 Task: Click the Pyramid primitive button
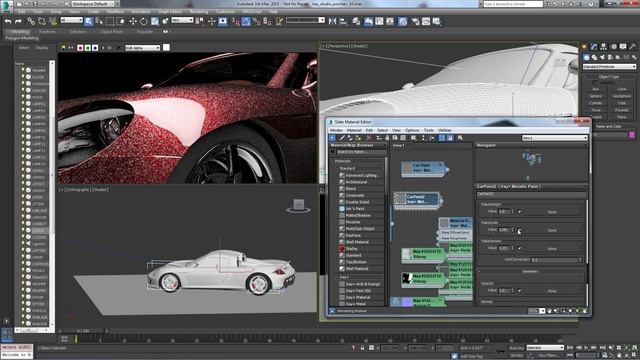pyautogui.click(x=622, y=110)
